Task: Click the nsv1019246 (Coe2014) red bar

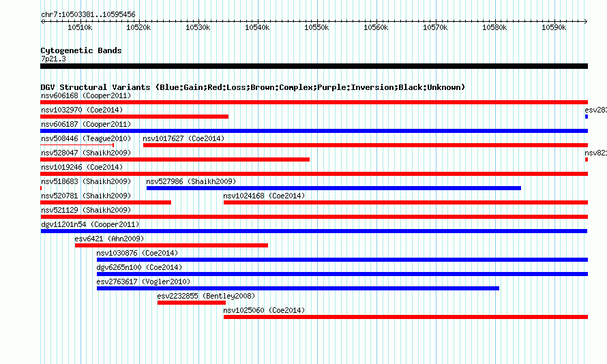Action: point(314,174)
